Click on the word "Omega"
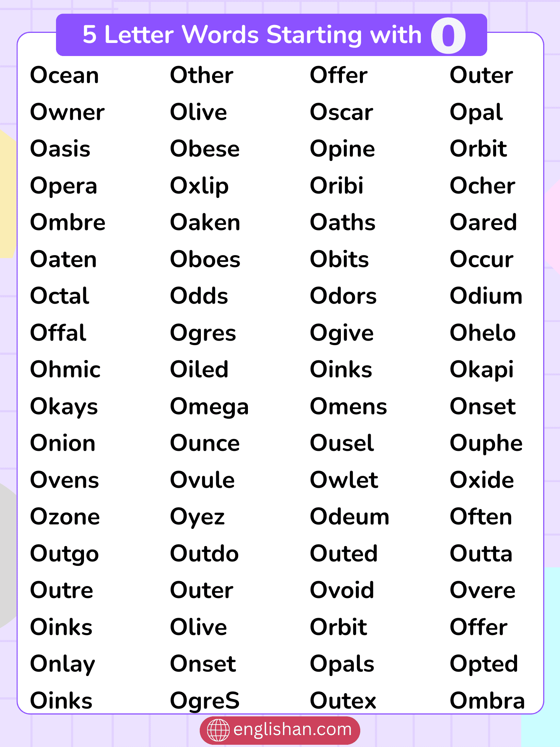560x747 pixels. tap(209, 407)
